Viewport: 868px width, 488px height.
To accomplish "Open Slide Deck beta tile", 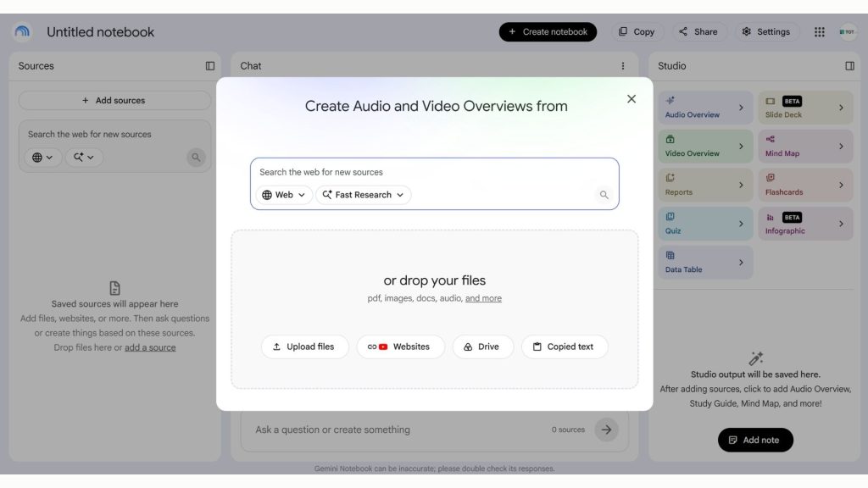I will [x=805, y=108].
